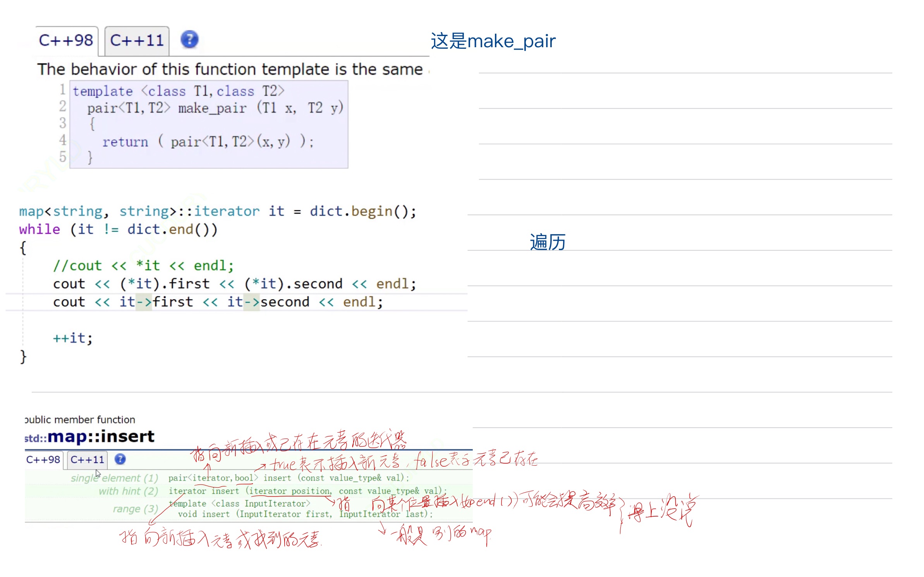Select the lower C++98 tab under map::insert
The width and height of the screenshot is (924, 577).
click(x=43, y=459)
